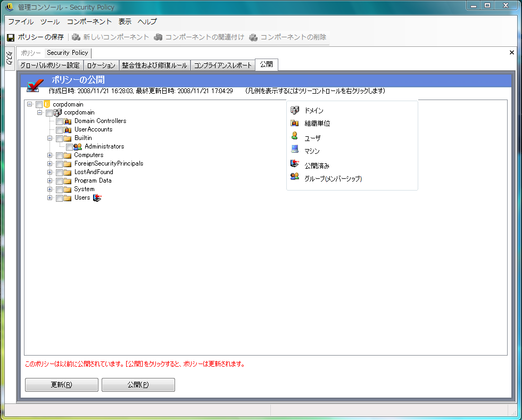Click the floppy disk save policy icon
Screen dimensions: 522x420
(x=11, y=37)
